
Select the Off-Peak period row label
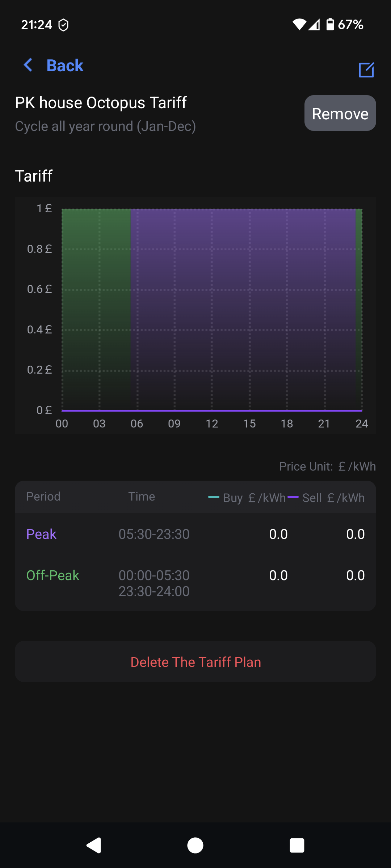pos(52,575)
